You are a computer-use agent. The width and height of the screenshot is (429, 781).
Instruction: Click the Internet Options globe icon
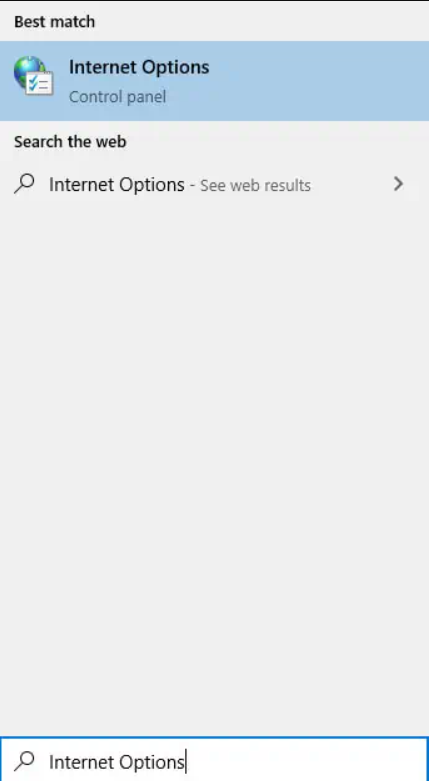pos(33,76)
